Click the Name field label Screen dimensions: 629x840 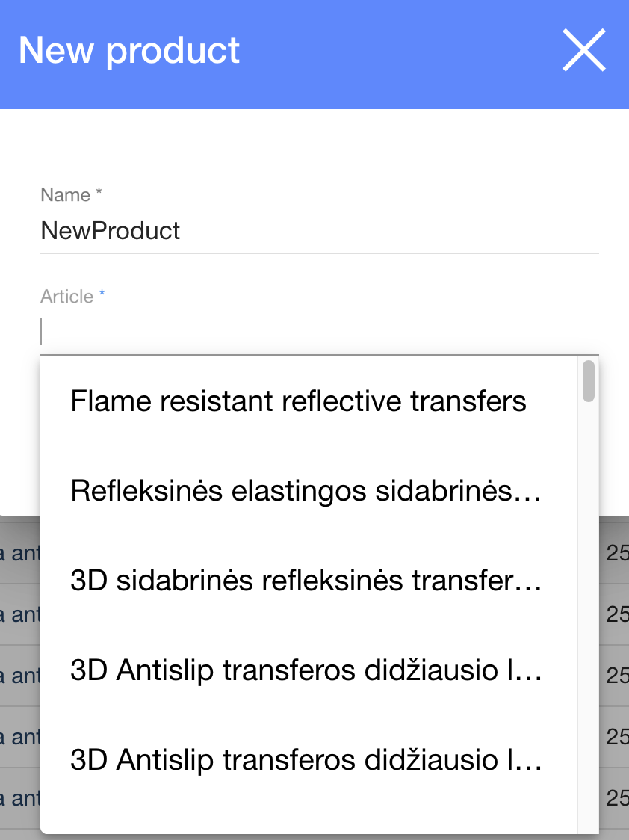click(x=66, y=195)
